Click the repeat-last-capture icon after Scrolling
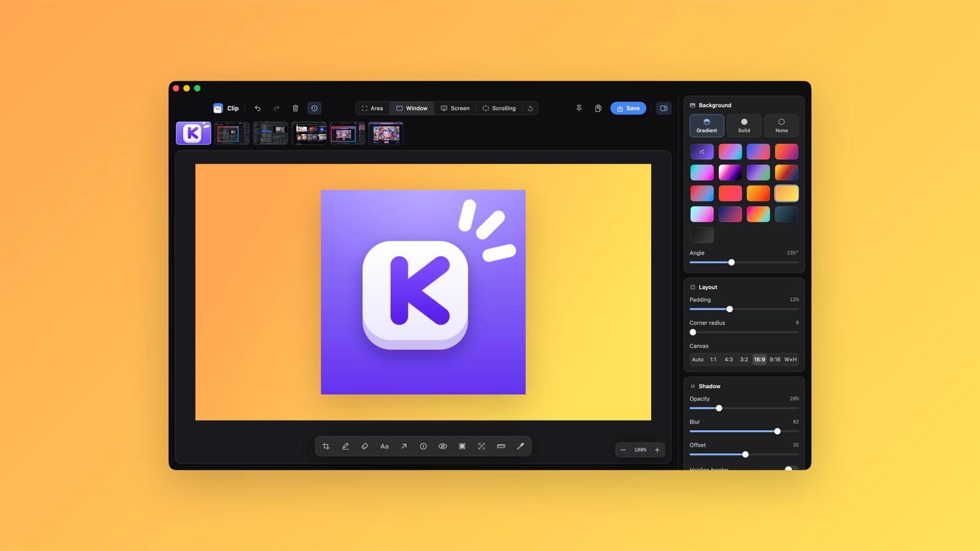 point(530,108)
